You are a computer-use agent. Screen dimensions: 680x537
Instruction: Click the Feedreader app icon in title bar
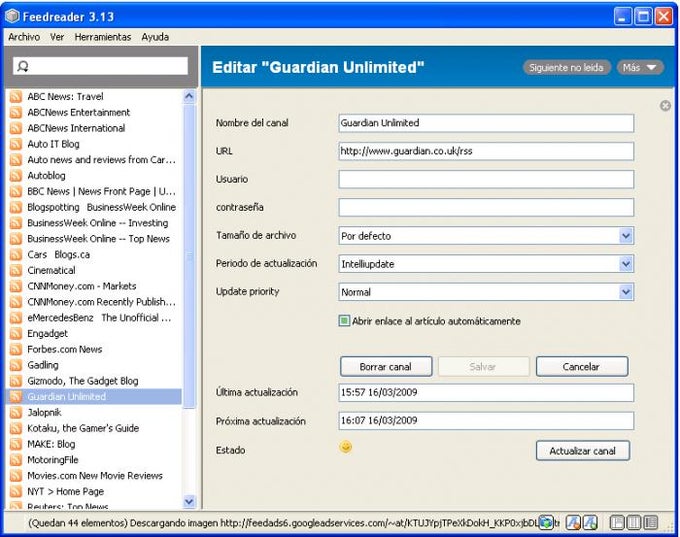coord(12,16)
